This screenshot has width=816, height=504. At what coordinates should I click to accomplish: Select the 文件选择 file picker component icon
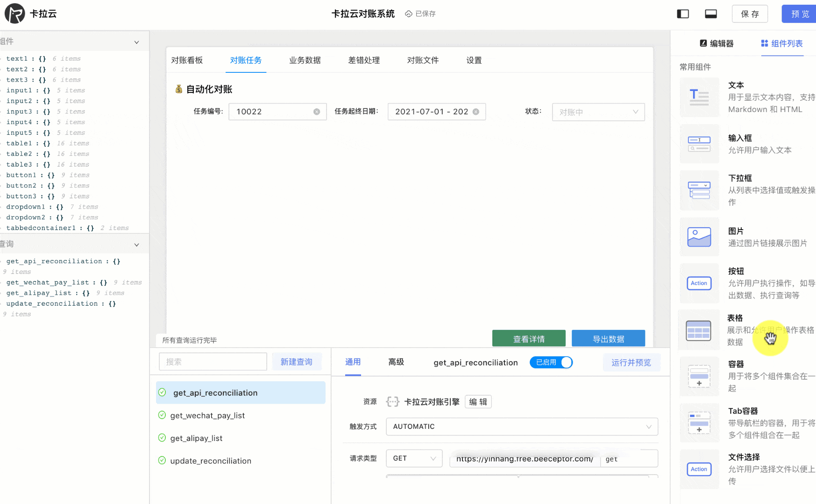tap(699, 469)
